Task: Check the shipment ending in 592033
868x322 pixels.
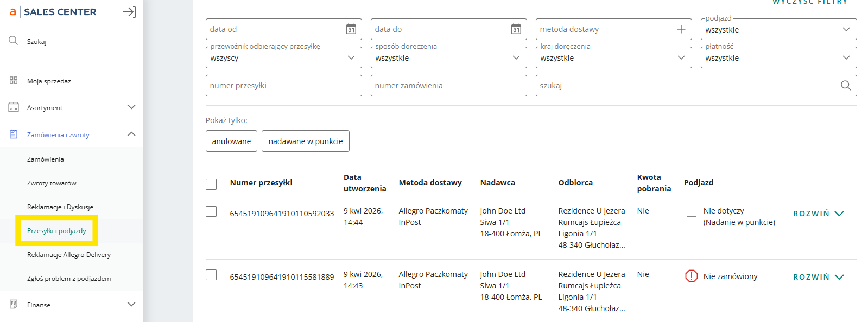Action: (211, 211)
